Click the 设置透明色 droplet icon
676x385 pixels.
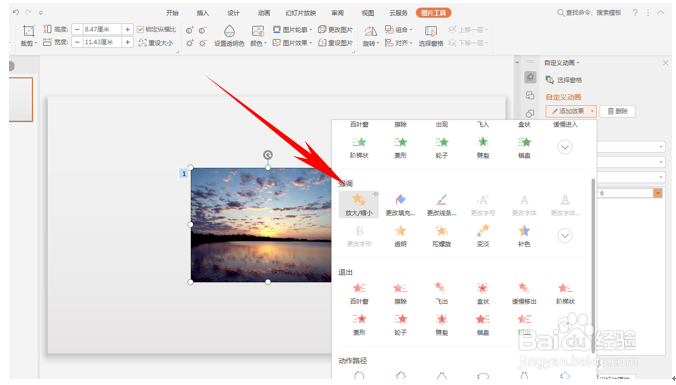(x=229, y=31)
